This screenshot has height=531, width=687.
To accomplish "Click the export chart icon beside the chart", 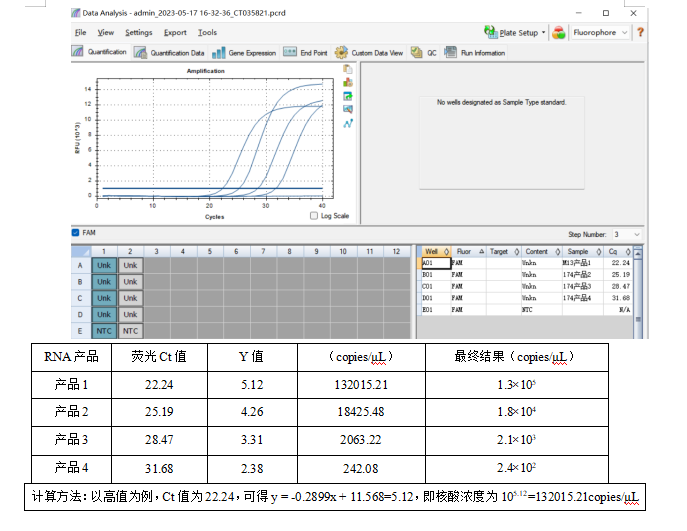I will tap(348, 96).
